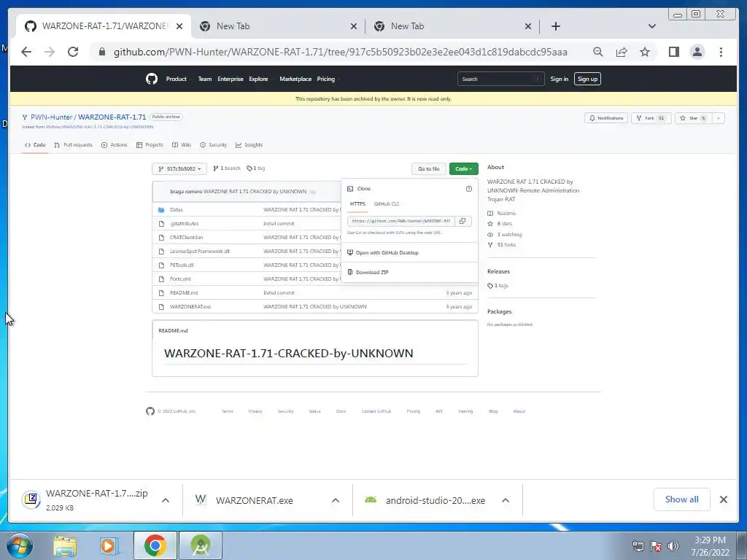The height and width of the screenshot is (560, 747).
Task: Click the GitHub logo in header
Action: (x=152, y=79)
